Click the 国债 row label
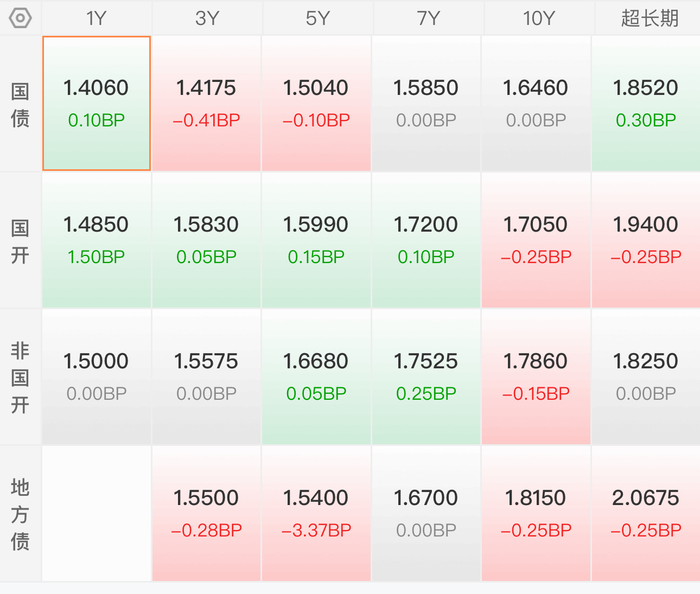700x594 pixels. (x=20, y=104)
